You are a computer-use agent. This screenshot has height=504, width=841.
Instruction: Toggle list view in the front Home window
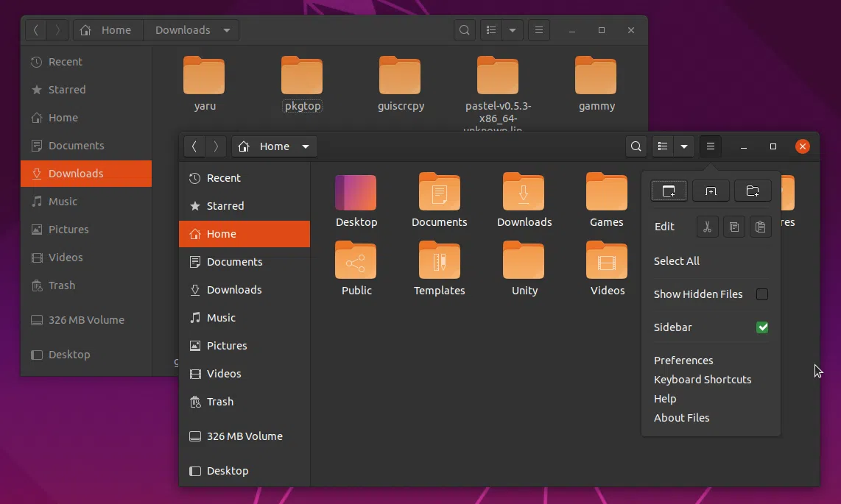(x=663, y=146)
